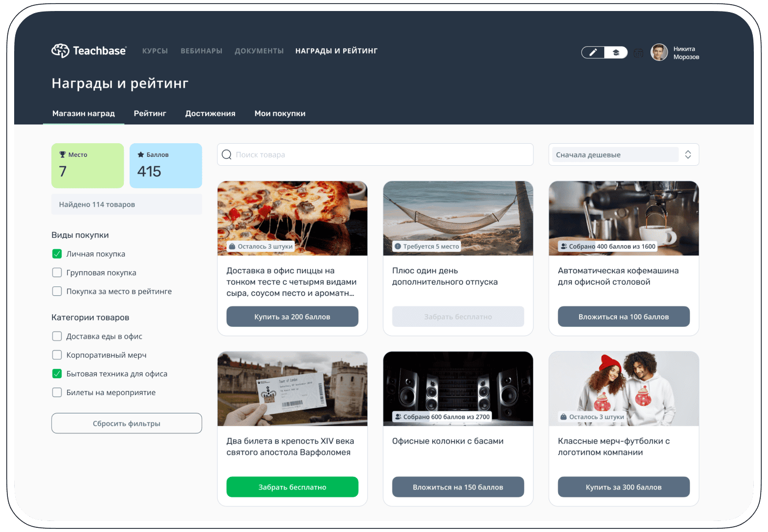This screenshot has width=768, height=532.
Task: Click disabled Забрать бесплатно on vacation card
Action: pos(458,317)
